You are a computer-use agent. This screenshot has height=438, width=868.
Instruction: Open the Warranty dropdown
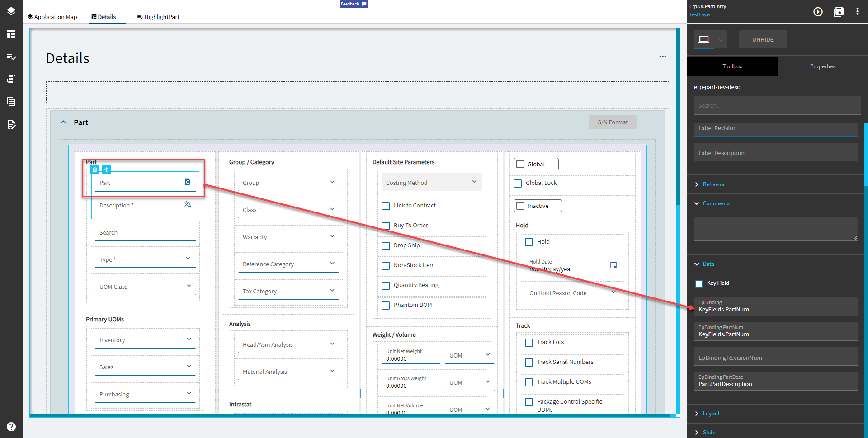pyautogui.click(x=288, y=237)
